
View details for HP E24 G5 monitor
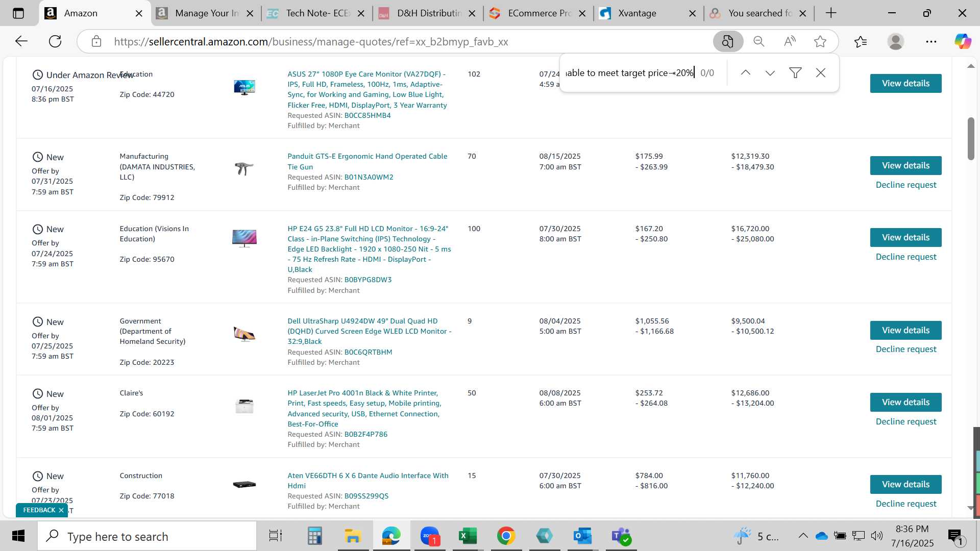pos(905,237)
